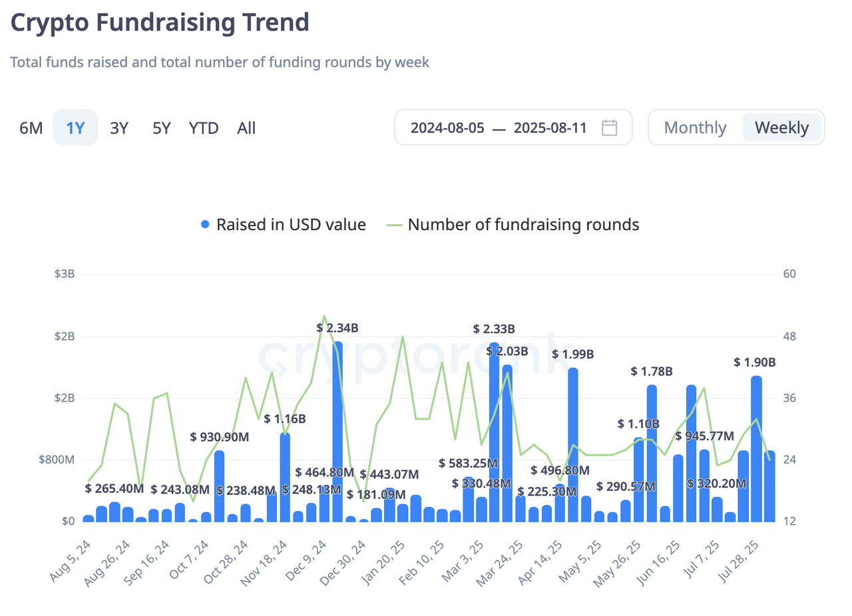Click the $2.33B bar in March
This screenshot has width=852, height=616.
pyautogui.click(x=494, y=432)
